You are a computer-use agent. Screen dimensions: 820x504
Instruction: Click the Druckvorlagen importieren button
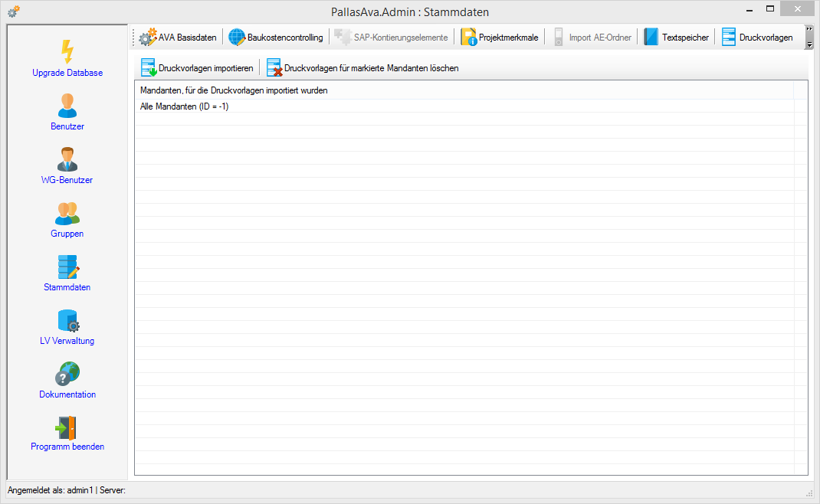[x=197, y=68]
